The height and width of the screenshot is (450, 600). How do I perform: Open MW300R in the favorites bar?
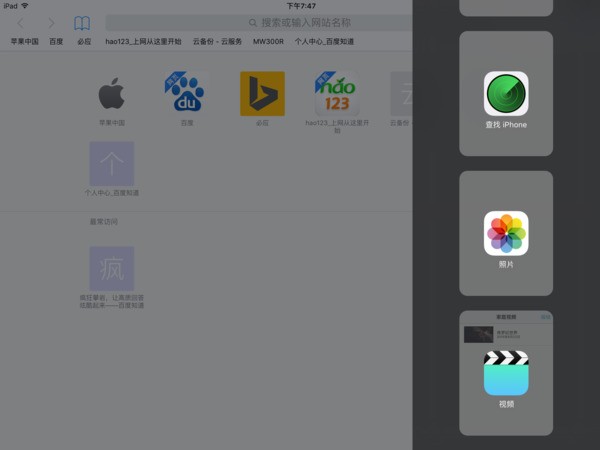(268, 41)
